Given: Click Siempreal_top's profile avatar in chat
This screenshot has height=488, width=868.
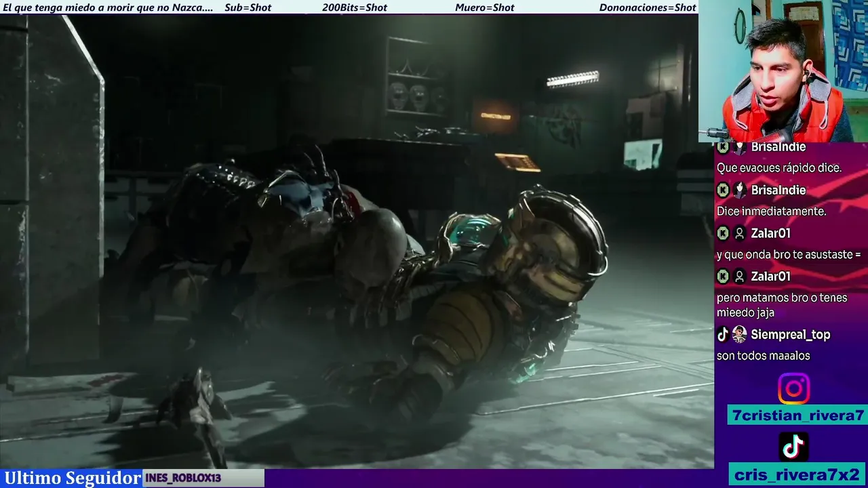Looking at the screenshot, I should coord(739,334).
